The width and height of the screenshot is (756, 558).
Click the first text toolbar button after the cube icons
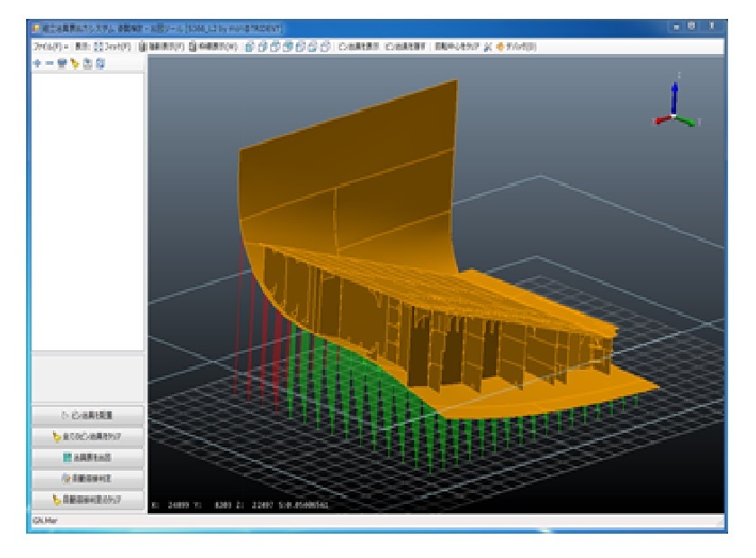358,47
